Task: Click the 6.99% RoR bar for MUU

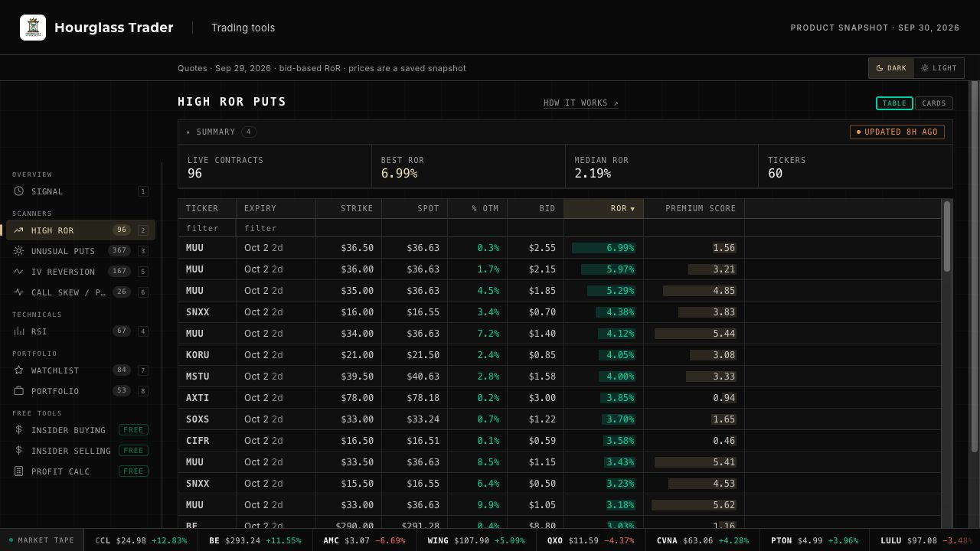Action: (603, 248)
